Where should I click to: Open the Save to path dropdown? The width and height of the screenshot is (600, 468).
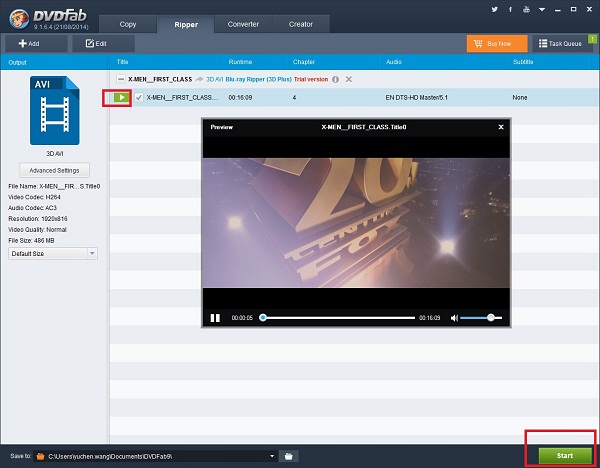click(x=272, y=456)
